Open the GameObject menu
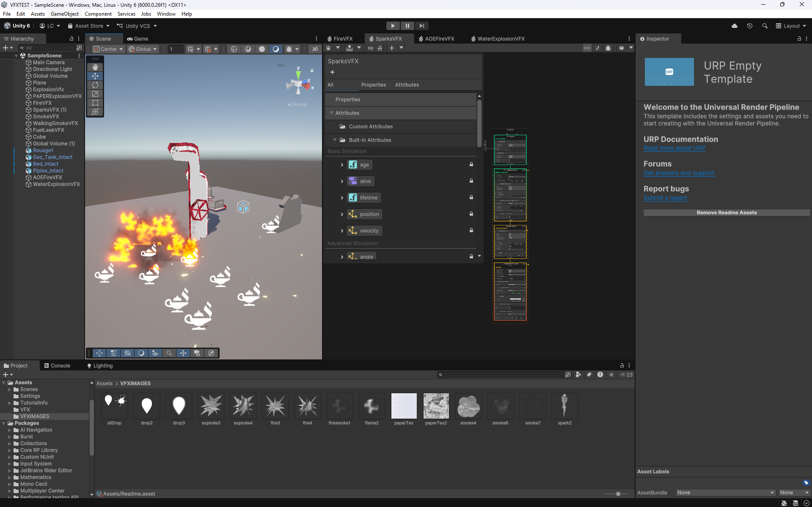 click(x=65, y=14)
